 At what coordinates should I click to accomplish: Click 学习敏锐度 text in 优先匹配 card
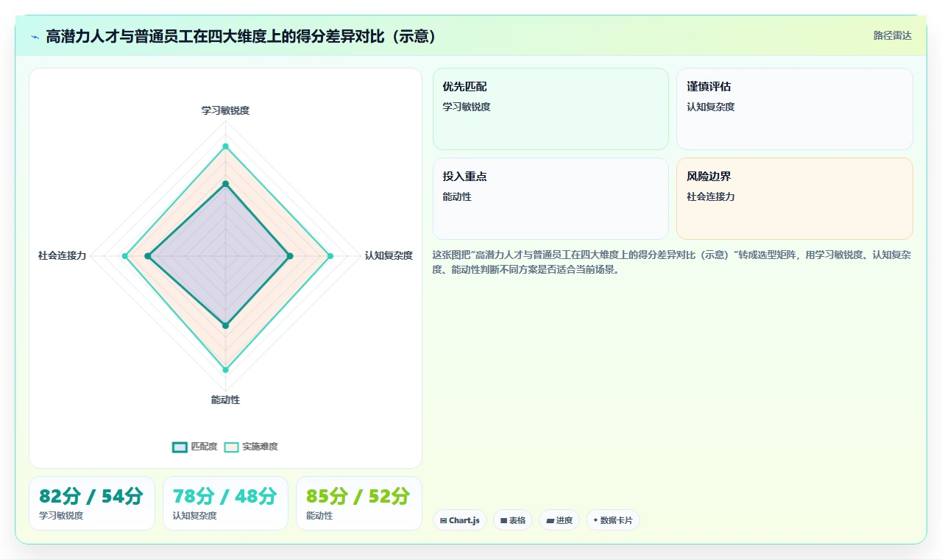coord(467,107)
